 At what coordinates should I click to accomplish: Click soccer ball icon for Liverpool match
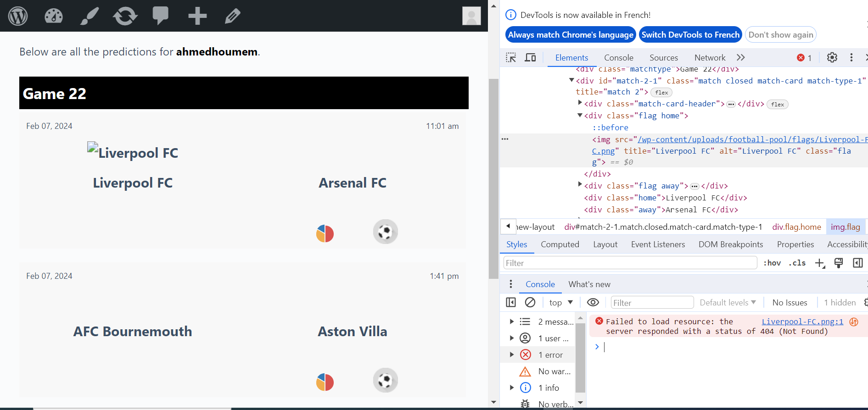tap(386, 232)
